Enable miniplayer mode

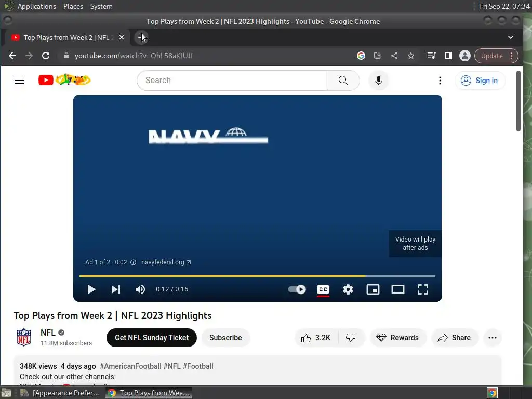coord(373,289)
